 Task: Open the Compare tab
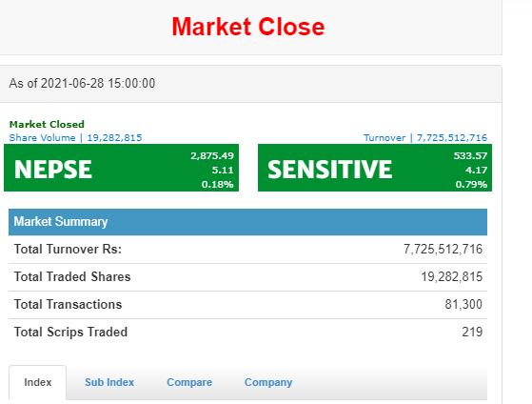(x=189, y=382)
